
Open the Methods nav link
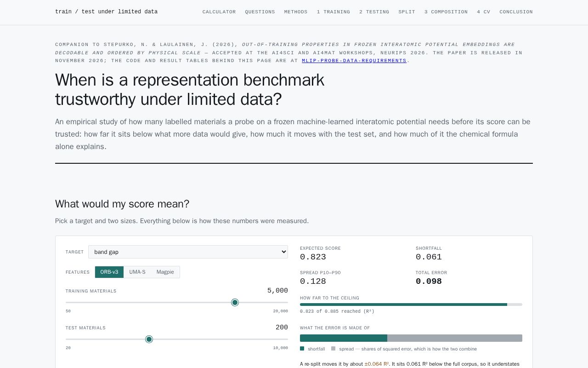tap(296, 12)
